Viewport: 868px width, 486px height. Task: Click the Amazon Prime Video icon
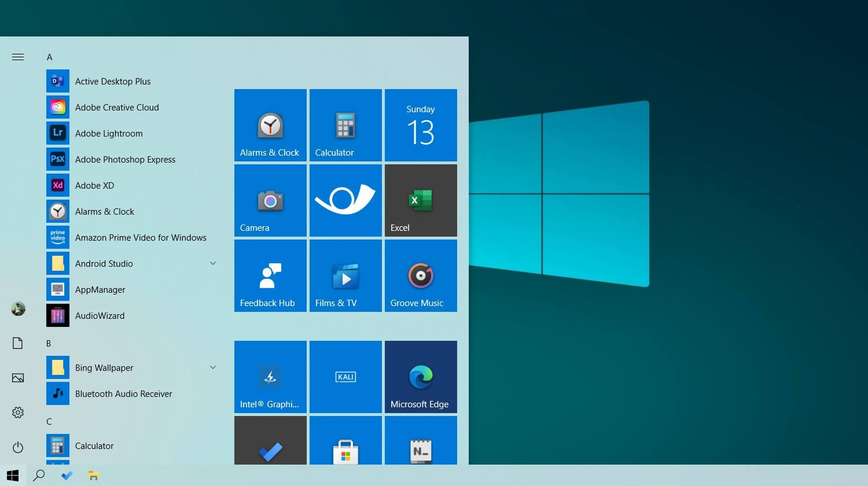tap(58, 237)
